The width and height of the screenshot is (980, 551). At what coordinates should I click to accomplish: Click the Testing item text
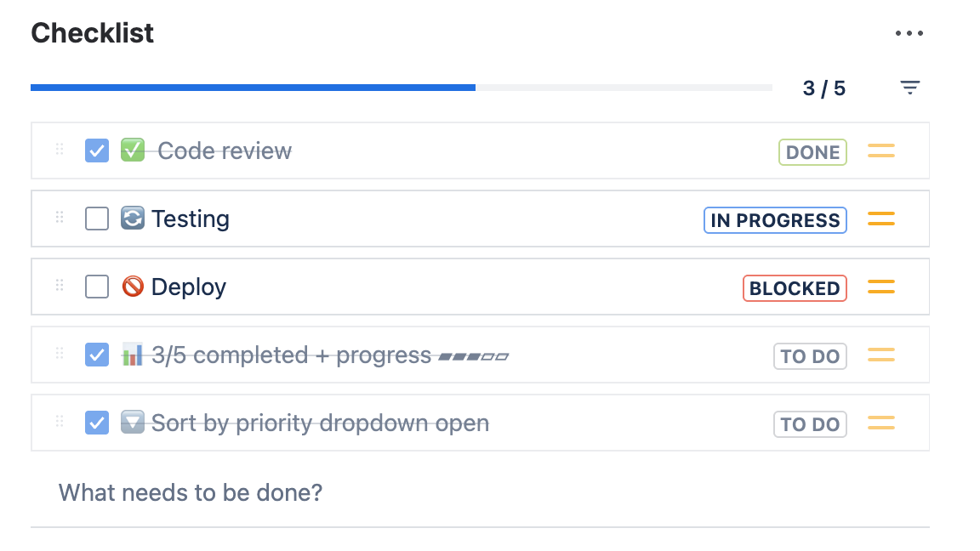(x=191, y=219)
